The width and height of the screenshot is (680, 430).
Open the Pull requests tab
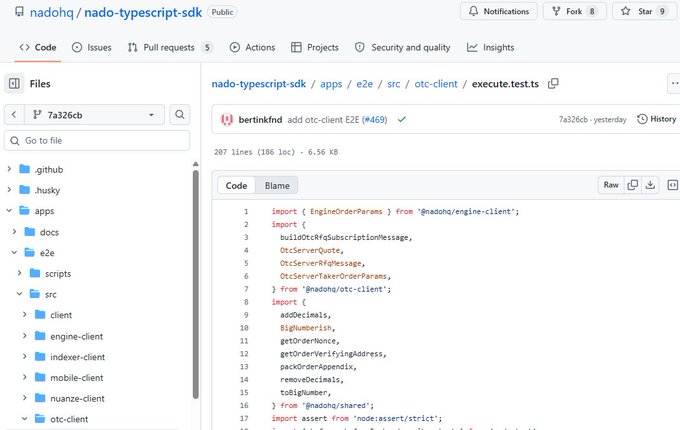(x=170, y=47)
